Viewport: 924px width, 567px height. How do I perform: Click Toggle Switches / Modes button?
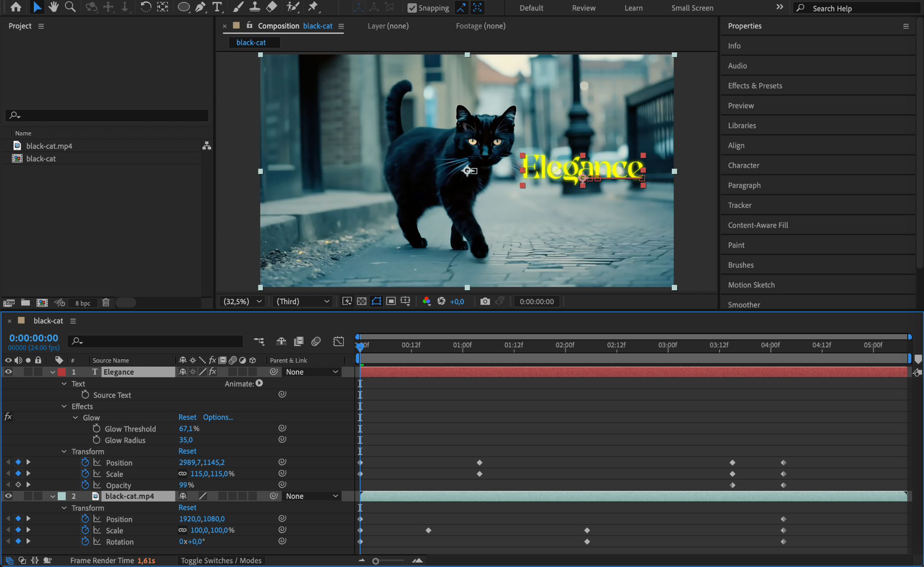tap(221, 561)
